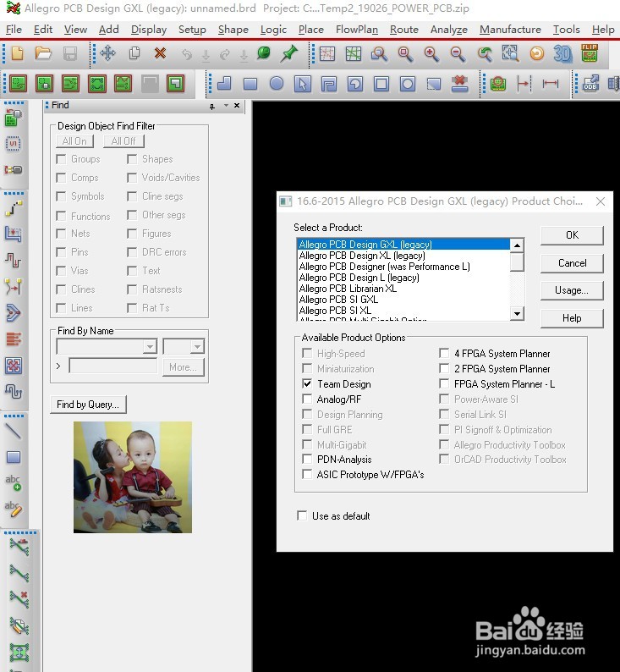Check the PDN-Analysis option
The height and width of the screenshot is (672, 620).
click(x=306, y=459)
